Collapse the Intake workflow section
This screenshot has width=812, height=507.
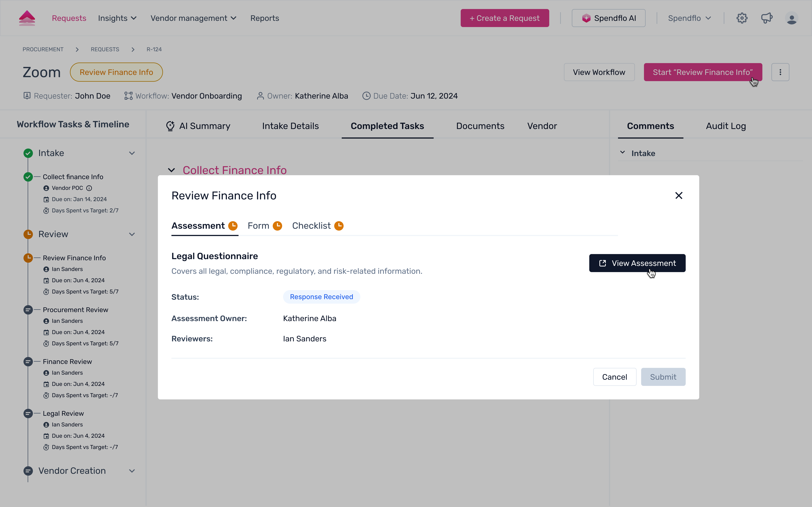(132, 153)
